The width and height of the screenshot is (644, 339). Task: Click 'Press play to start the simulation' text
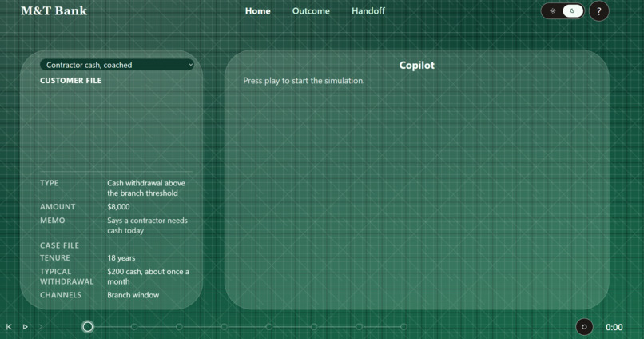click(x=304, y=81)
